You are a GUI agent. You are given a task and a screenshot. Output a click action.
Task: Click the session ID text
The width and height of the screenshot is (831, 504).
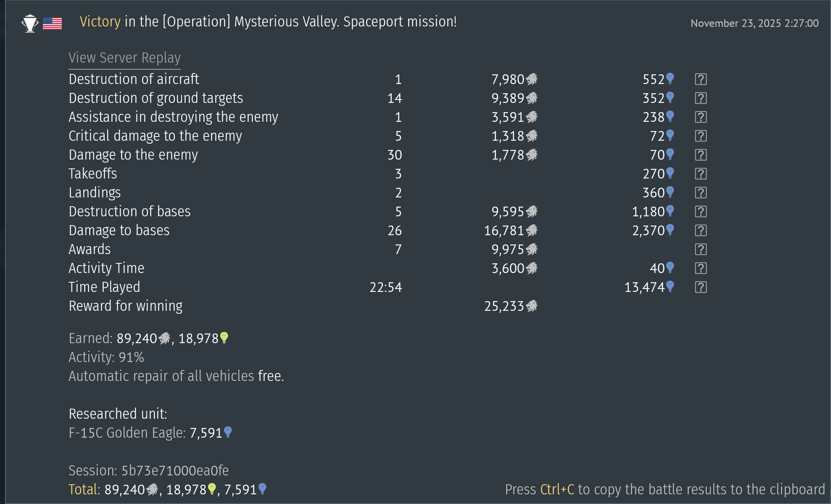click(174, 471)
